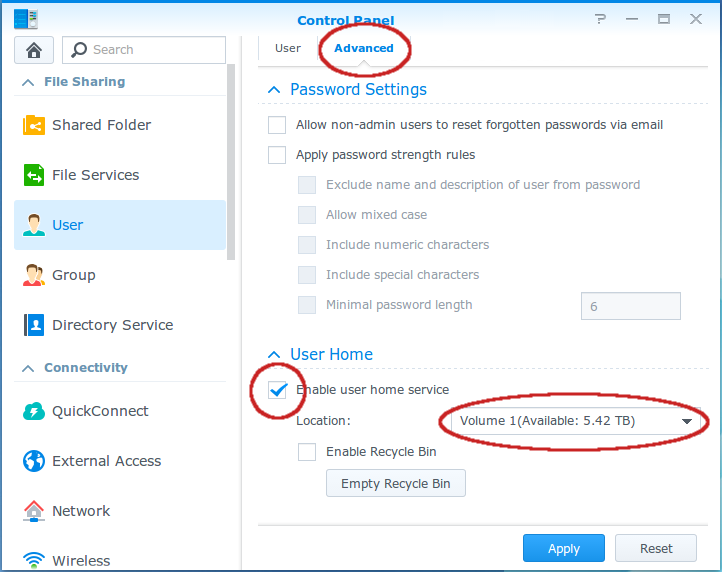Open the Shared Folder icon
Viewport: 722px width, 572px height.
coord(35,125)
